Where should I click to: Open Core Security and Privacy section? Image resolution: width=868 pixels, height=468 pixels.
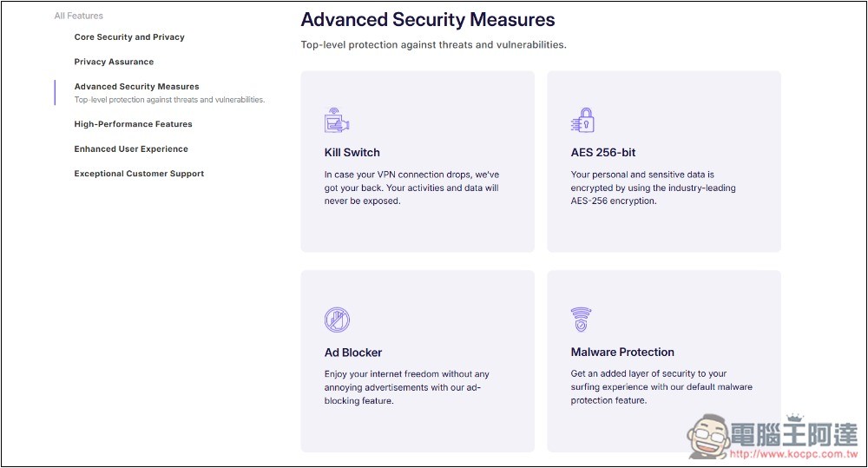(129, 37)
